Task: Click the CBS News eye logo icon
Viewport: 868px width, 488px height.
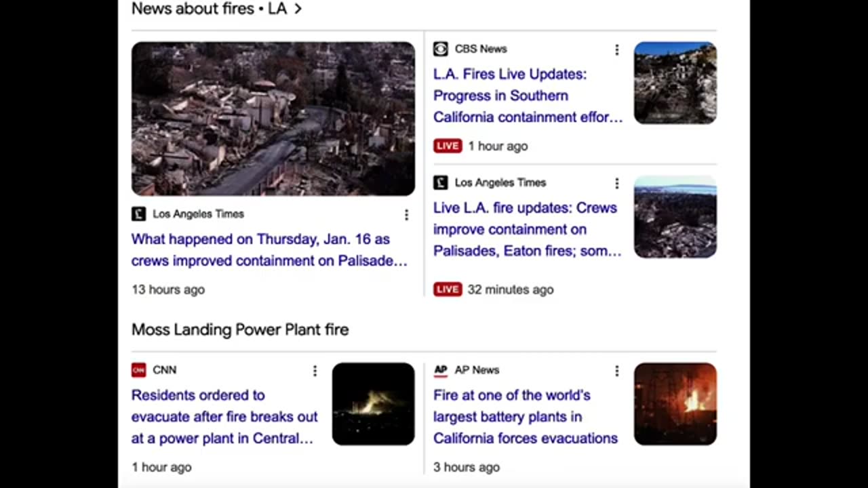Action: 441,49
